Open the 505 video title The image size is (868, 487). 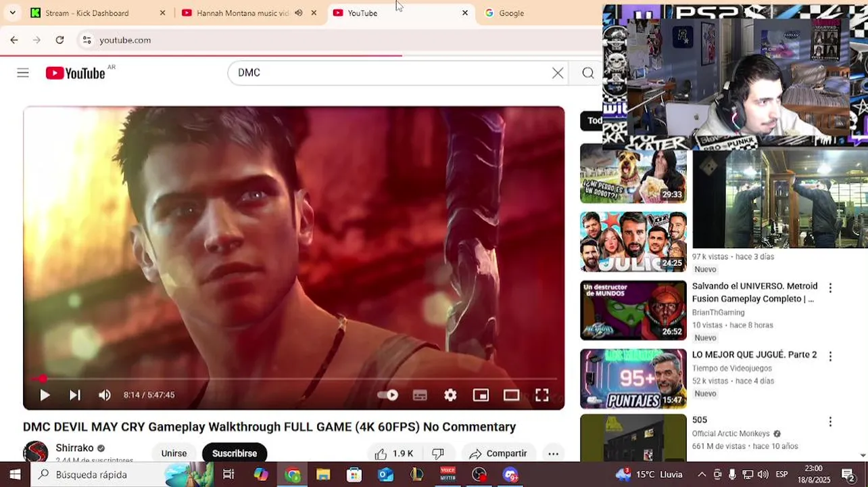tap(699, 420)
